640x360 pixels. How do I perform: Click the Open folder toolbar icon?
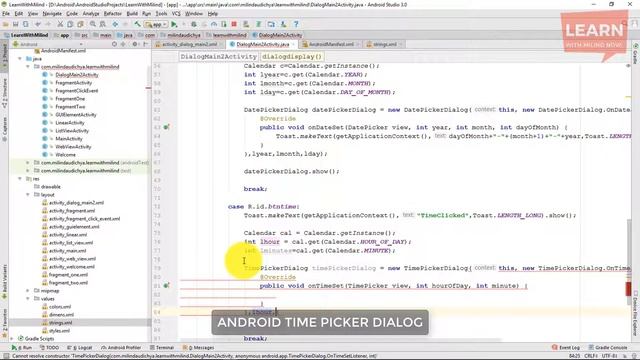[x=6, y=24]
